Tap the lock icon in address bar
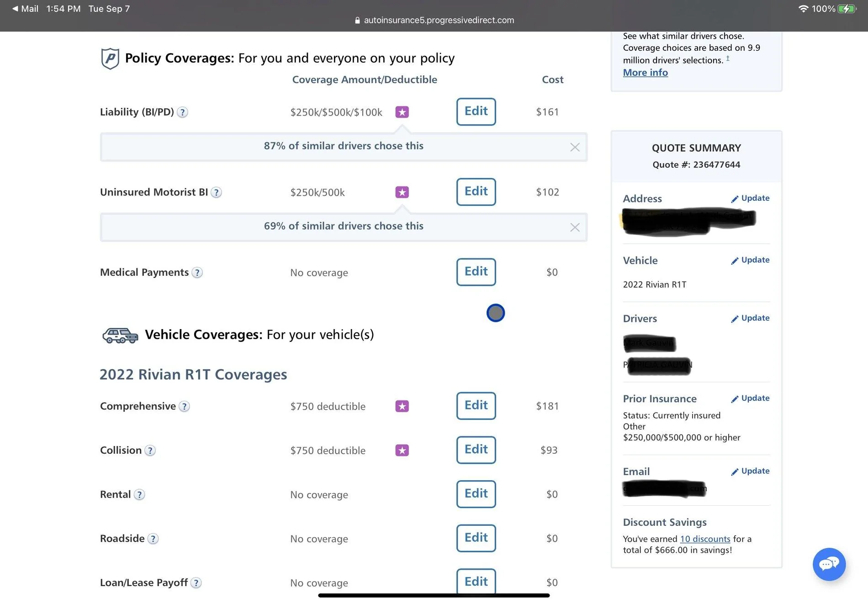This screenshot has height=603, width=868. (x=357, y=20)
